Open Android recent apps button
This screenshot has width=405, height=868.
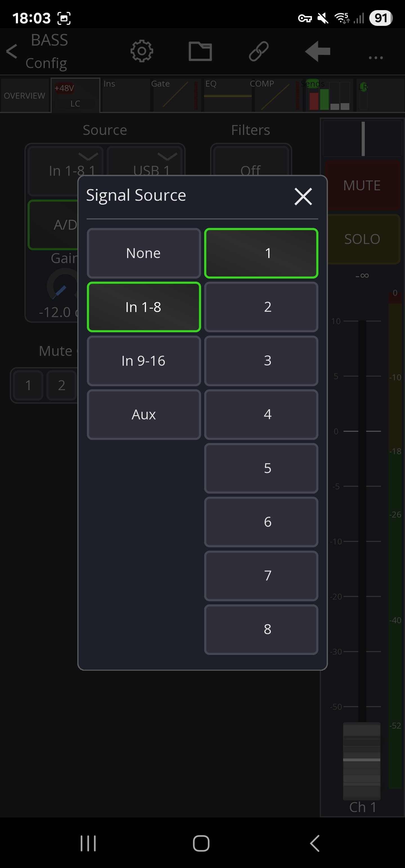(x=88, y=843)
